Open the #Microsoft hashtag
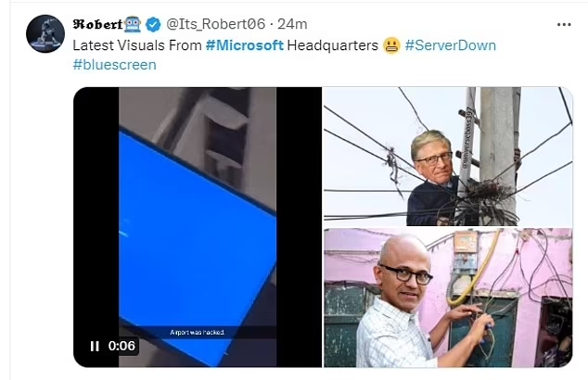 (x=245, y=45)
